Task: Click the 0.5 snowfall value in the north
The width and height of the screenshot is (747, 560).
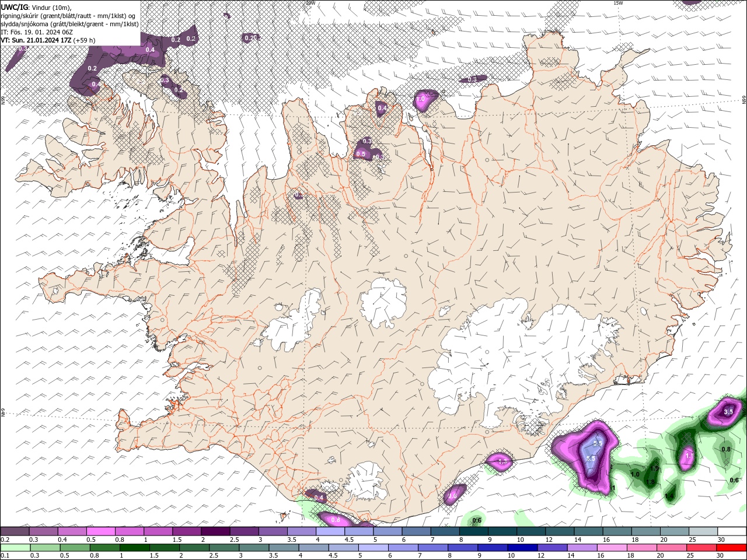Action: click(x=360, y=154)
